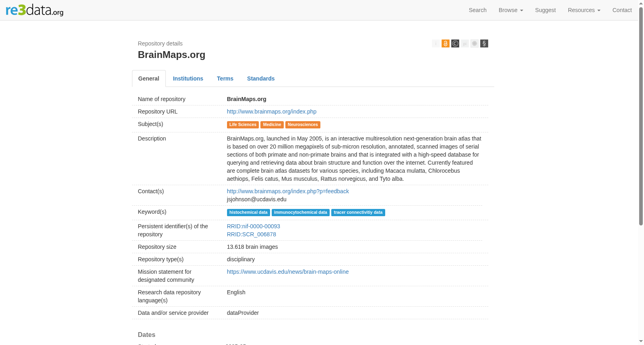Click the 'Description' row label
Viewport: 644px width, 345px height.
click(152, 138)
